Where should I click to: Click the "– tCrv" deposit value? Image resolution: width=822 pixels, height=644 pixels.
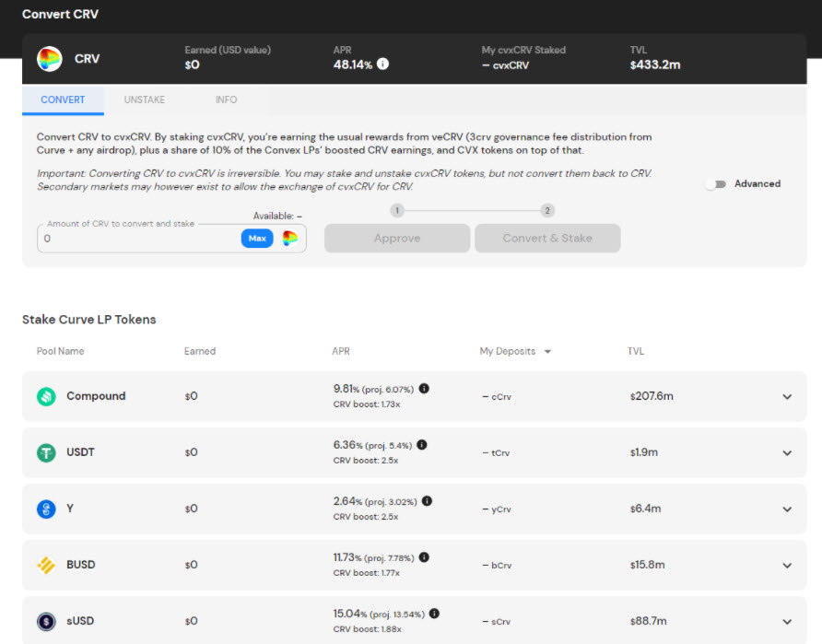496,453
